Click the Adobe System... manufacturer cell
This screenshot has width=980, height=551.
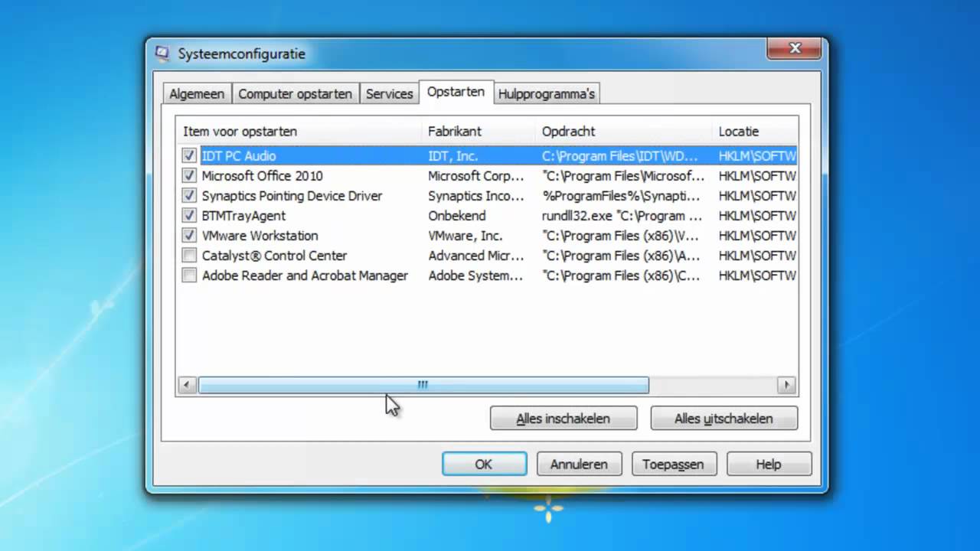pos(475,275)
